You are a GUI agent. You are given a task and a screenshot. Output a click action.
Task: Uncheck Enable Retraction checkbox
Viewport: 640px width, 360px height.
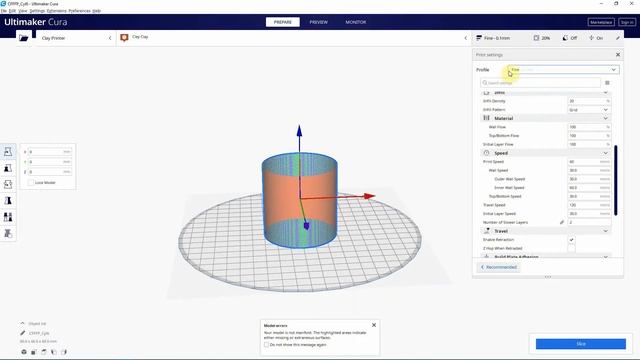point(571,240)
